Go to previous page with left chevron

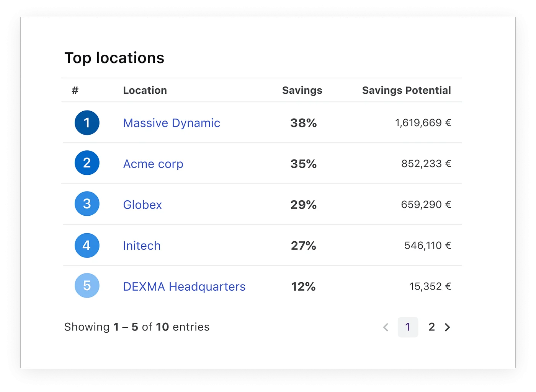click(386, 327)
